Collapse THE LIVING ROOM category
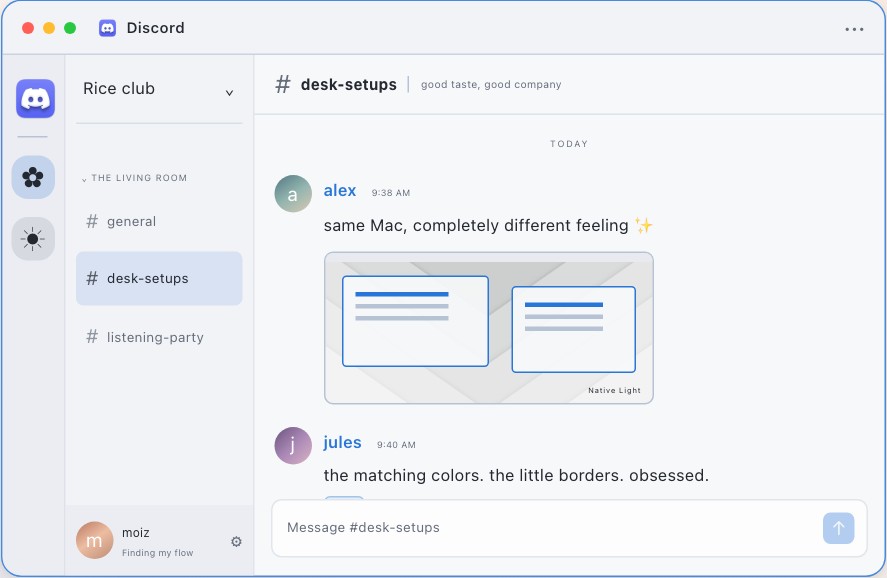The height and width of the screenshot is (578, 887). click(x=134, y=178)
